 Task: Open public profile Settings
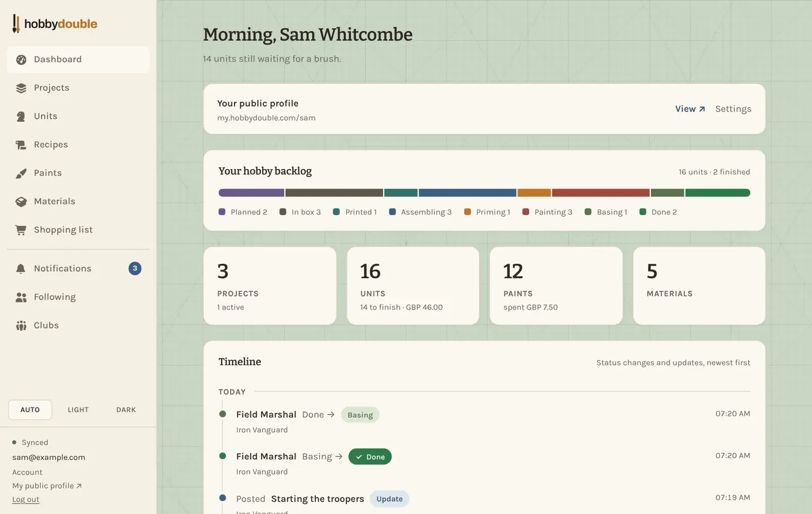click(733, 109)
